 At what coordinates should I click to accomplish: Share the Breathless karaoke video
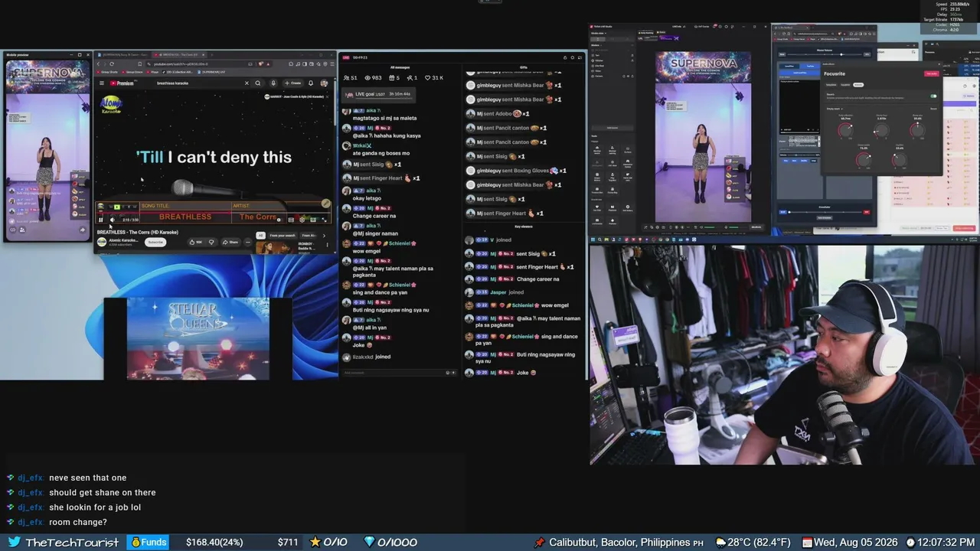pyautogui.click(x=230, y=242)
